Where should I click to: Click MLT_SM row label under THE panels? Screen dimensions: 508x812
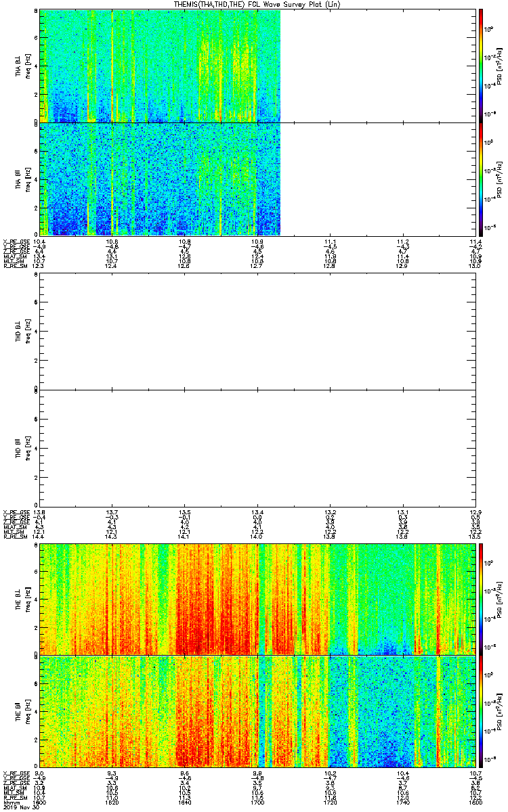click(13, 794)
